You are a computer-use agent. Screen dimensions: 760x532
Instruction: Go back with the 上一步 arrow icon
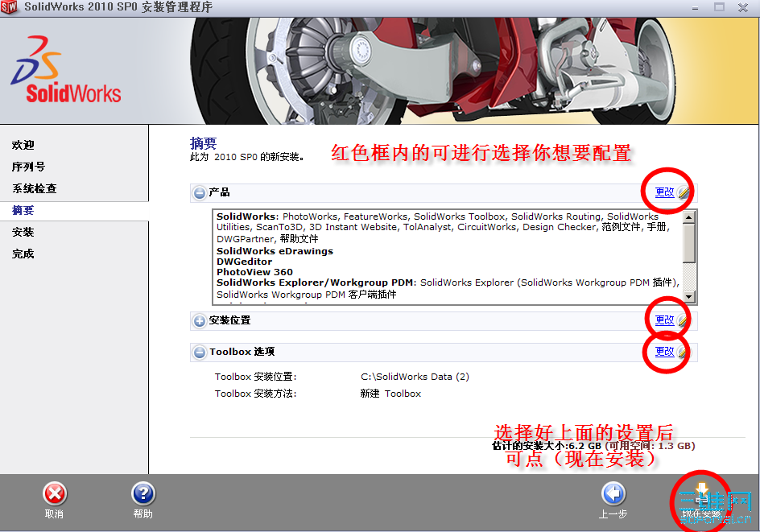tap(613, 493)
